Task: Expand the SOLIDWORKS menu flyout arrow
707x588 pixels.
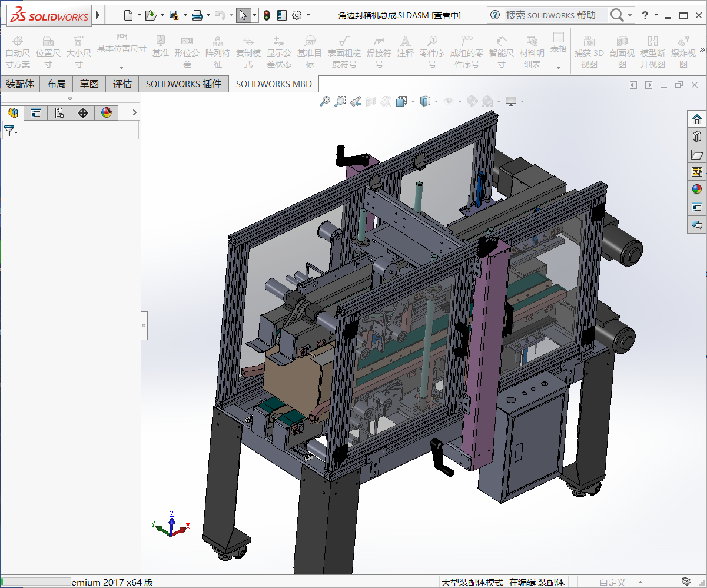Action: click(x=98, y=15)
